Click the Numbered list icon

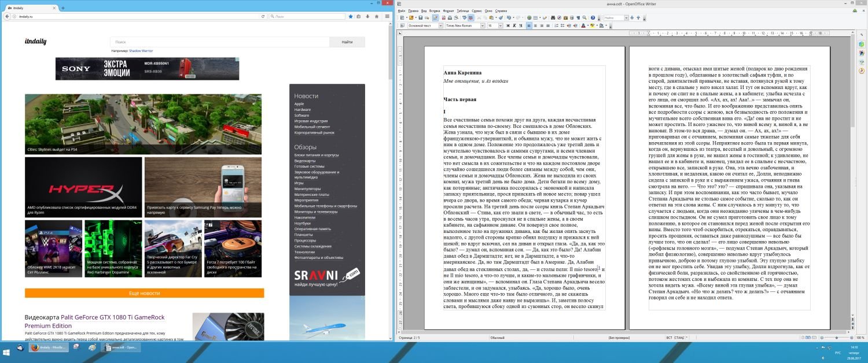pos(557,25)
